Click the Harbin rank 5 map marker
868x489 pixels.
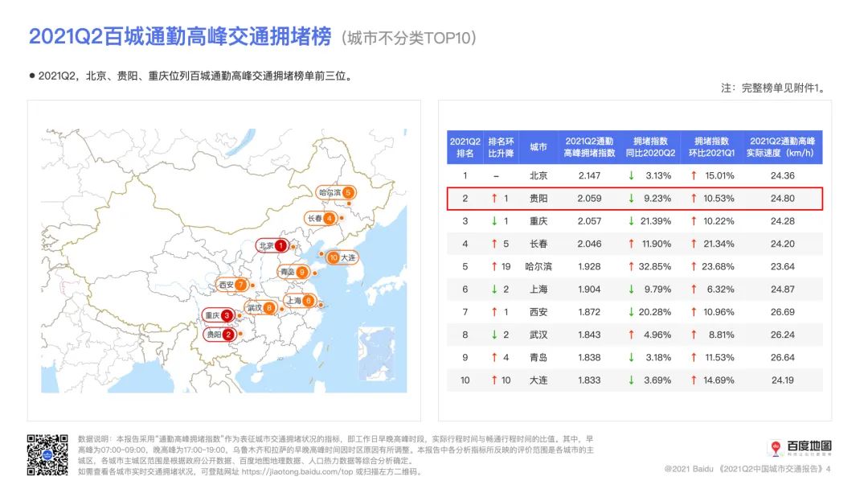coord(335,193)
